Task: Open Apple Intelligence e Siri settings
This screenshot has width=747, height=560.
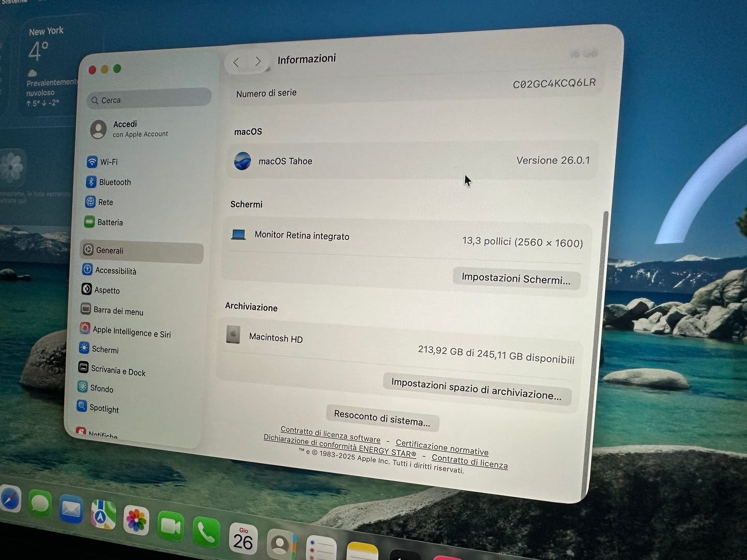Action: point(132,332)
